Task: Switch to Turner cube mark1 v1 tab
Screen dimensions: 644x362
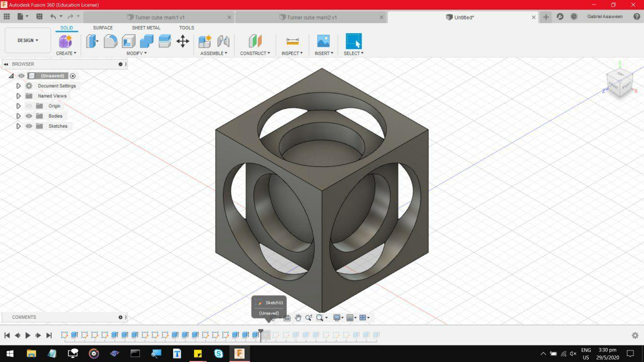Action: (x=159, y=17)
